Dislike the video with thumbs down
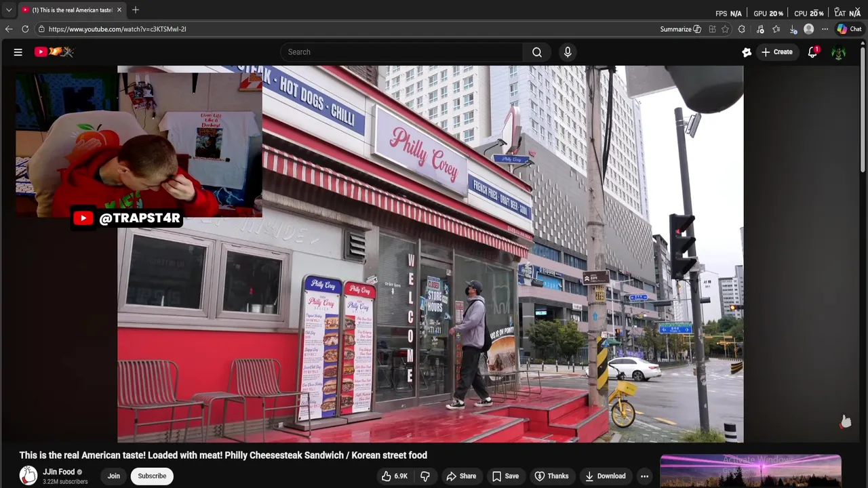The image size is (868, 488). pyautogui.click(x=425, y=476)
